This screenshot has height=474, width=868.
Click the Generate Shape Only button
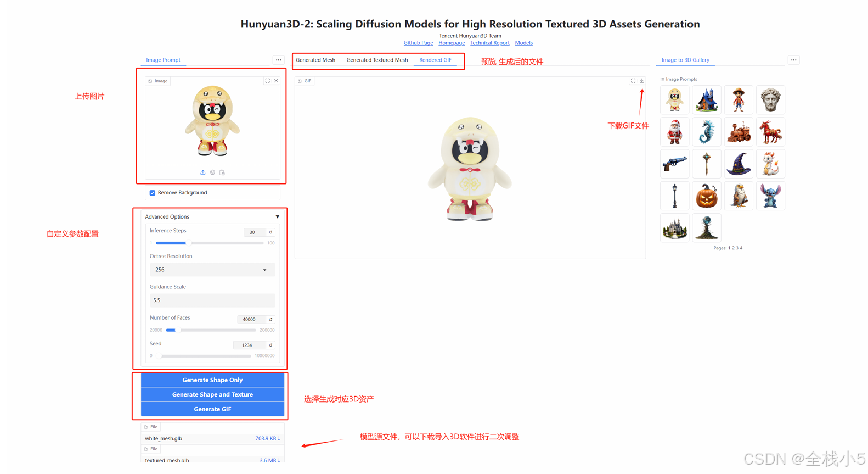click(212, 380)
